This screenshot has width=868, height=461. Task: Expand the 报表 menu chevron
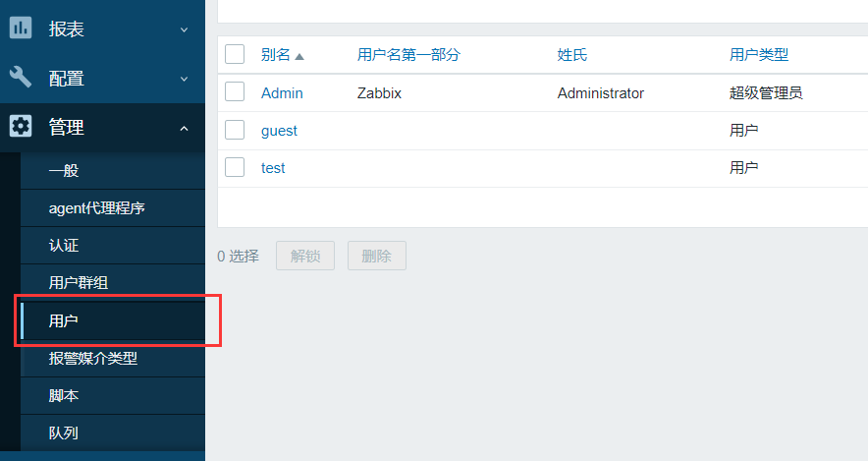pos(185,29)
